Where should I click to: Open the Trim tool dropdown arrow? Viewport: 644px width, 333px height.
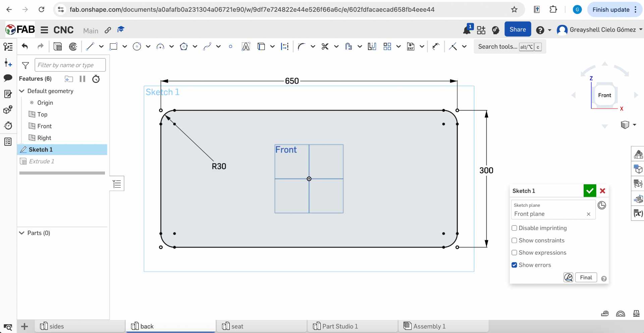coord(336,46)
